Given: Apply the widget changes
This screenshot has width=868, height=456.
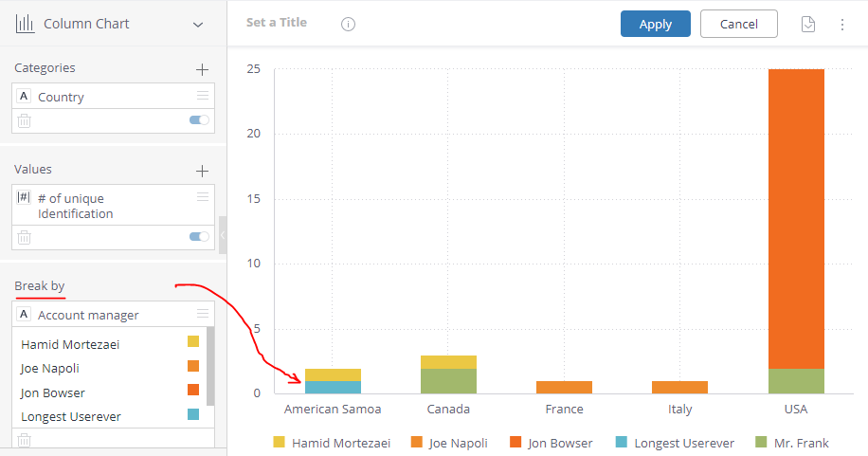Looking at the screenshot, I should pos(656,24).
